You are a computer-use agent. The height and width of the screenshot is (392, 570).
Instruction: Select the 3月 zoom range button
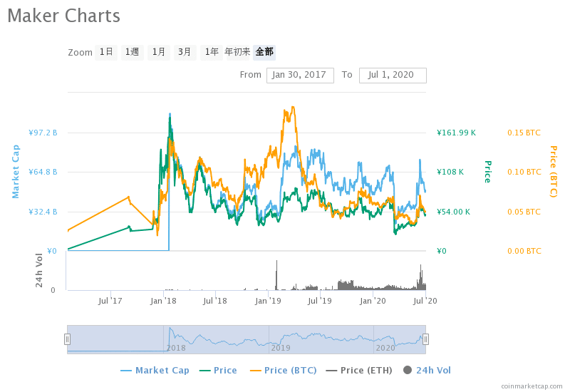coord(185,52)
